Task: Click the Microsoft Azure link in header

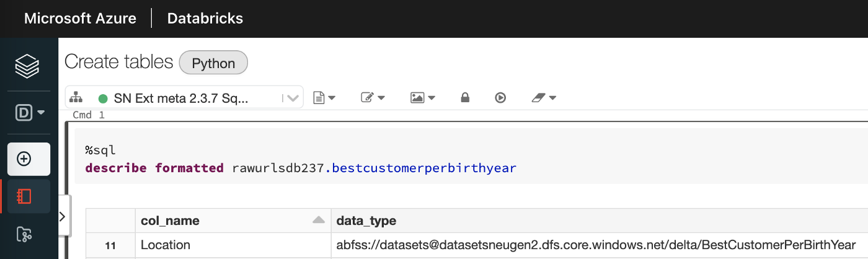Action: pos(80,19)
